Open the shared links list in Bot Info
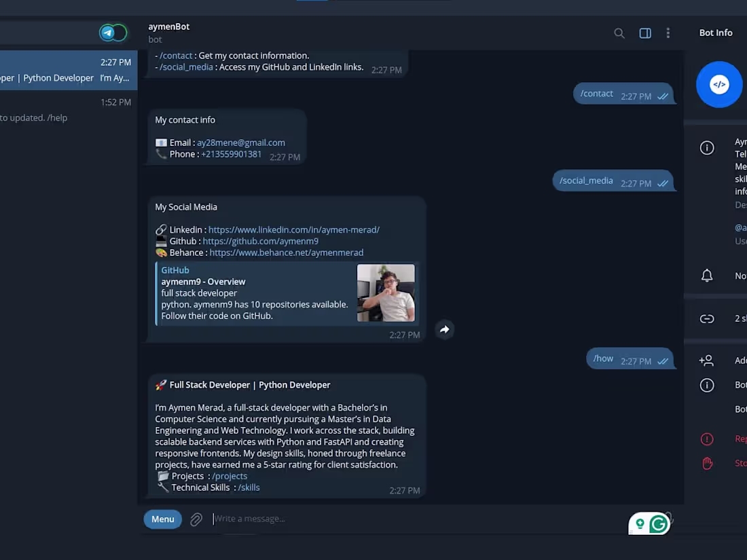747x560 pixels. pos(706,318)
